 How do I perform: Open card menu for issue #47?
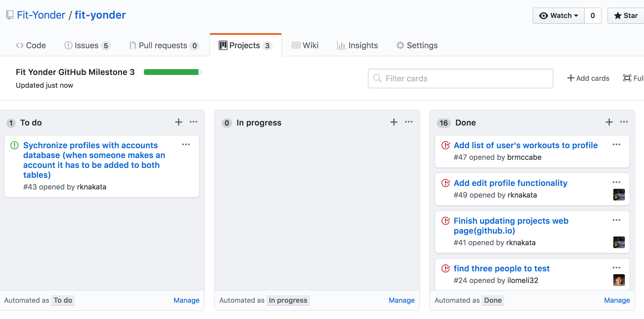point(616,144)
